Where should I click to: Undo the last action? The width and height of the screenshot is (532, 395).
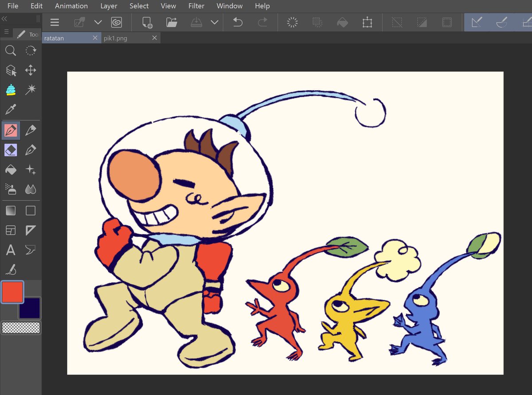coord(238,22)
